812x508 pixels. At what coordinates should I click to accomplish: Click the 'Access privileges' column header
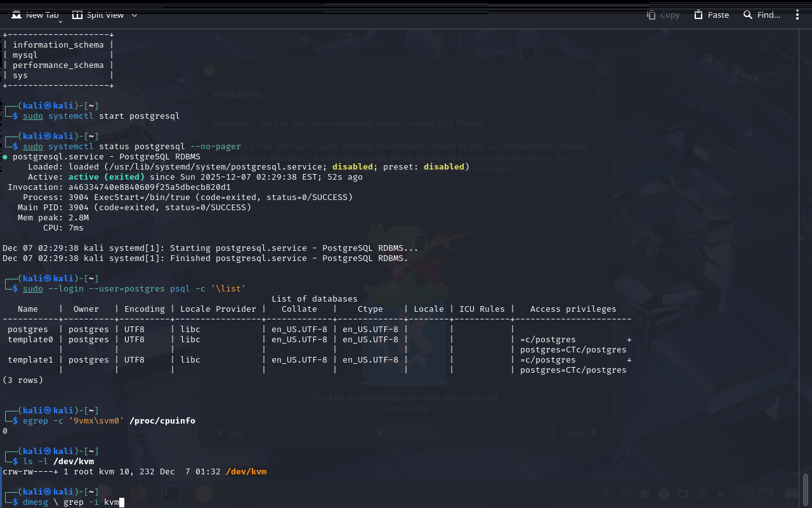coord(573,309)
